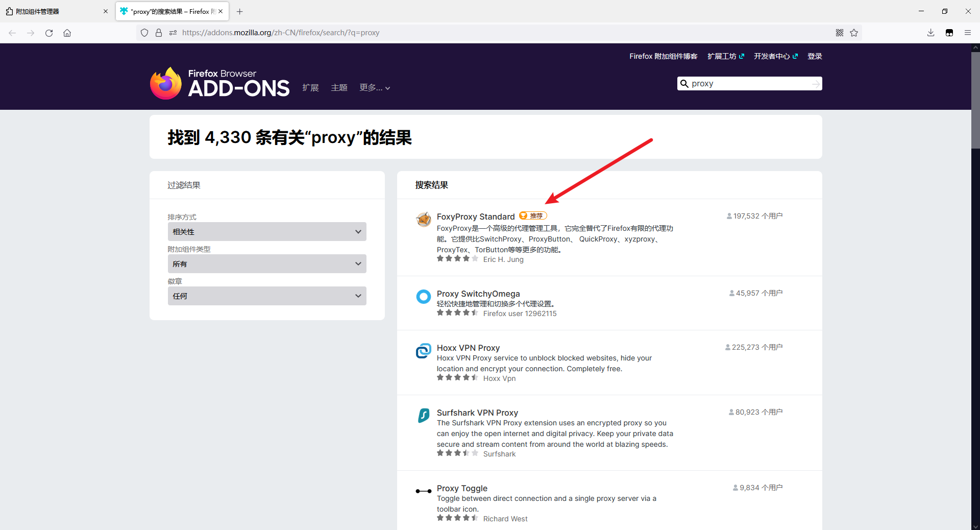Open the 开发者中心 link

(776, 56)
